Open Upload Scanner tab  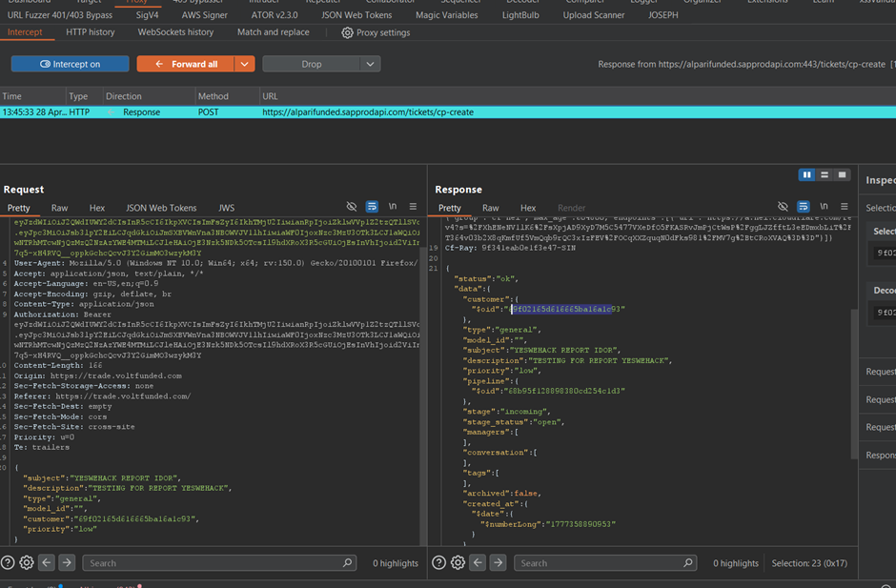point(594,15)
